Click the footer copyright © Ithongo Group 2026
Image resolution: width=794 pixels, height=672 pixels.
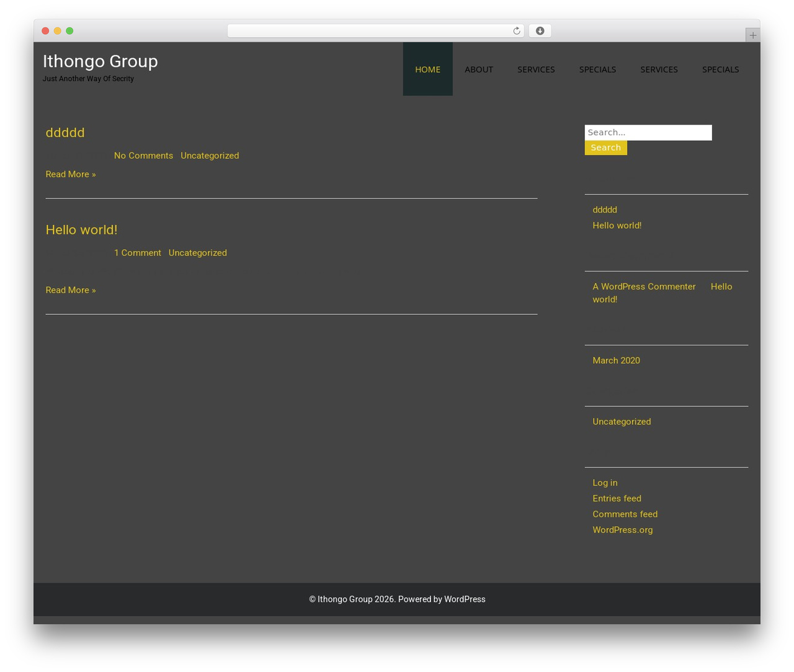[x=352, y=599]
